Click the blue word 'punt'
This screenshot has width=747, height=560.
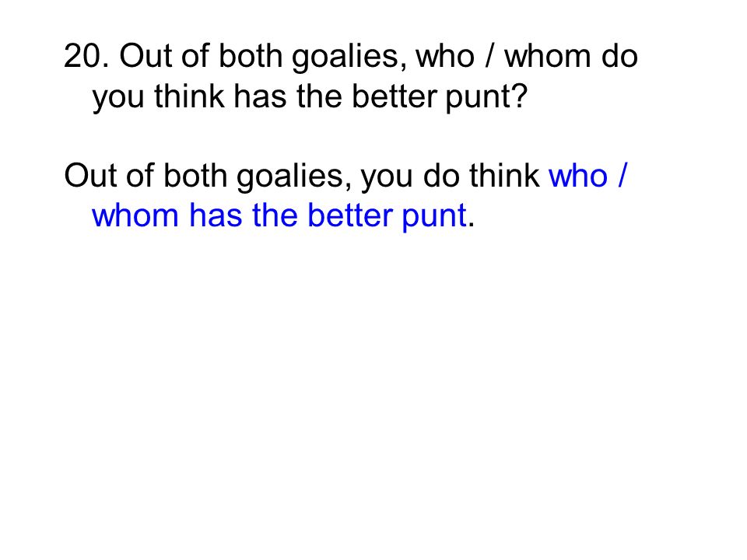point(433,217)
